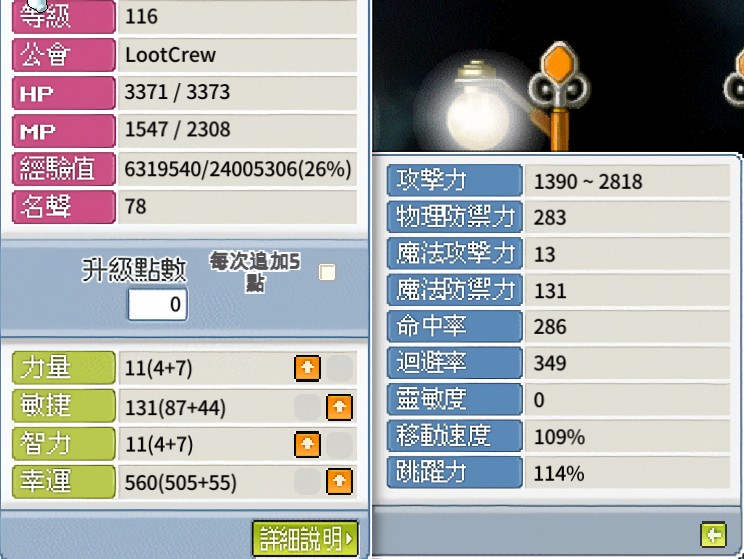
Task: Click the 升級點數 value field
Action: pyautogui.click(x=158, y=304)
